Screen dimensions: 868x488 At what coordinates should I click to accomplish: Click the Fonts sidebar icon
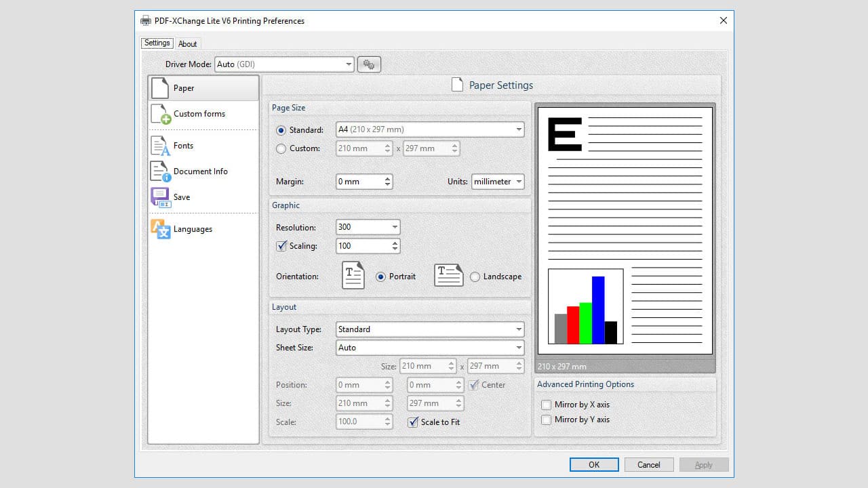point(160,145)
